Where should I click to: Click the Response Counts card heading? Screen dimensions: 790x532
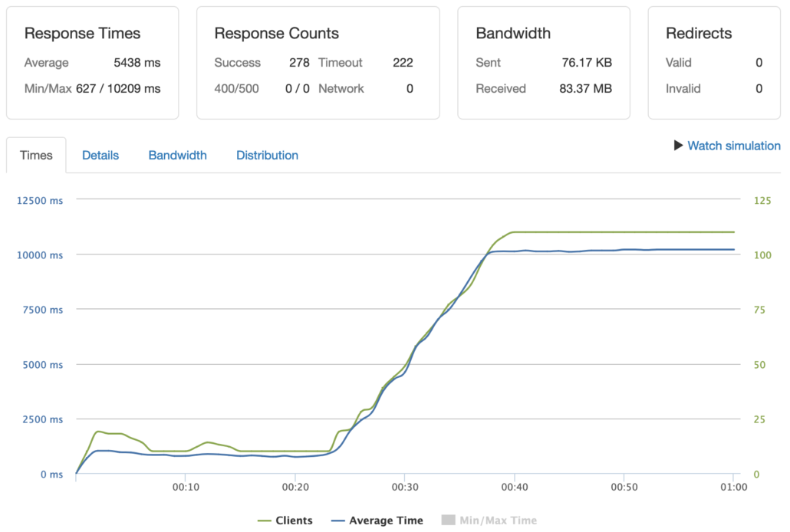pos(276,34)
